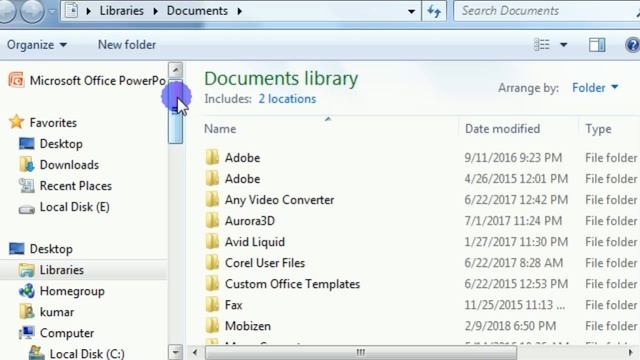
Task: Click navigation pane scroll up arrow
Action: 176,70
